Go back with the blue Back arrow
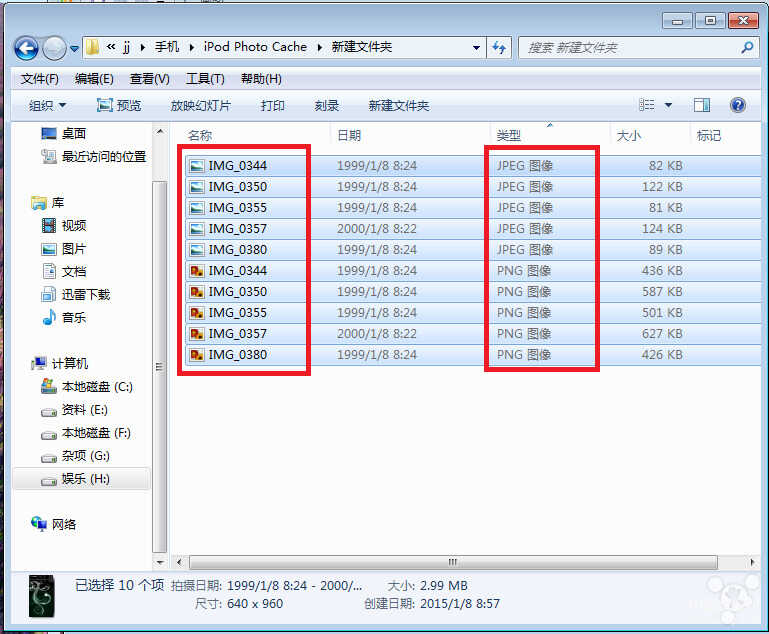Image resolution: width=769 pixels, height=634 pixels. tap(26, 48)
